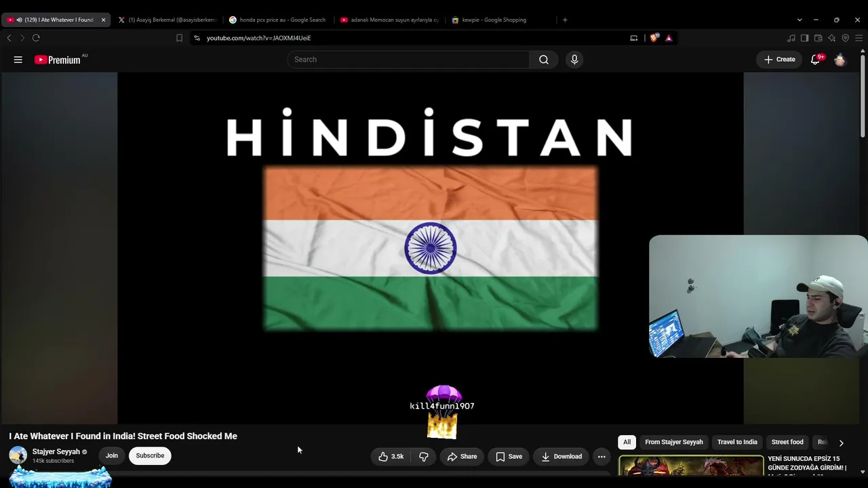This screenshot has height=488, width=868.
Task: Open the account avatar menu
Action: coord(840,60)
